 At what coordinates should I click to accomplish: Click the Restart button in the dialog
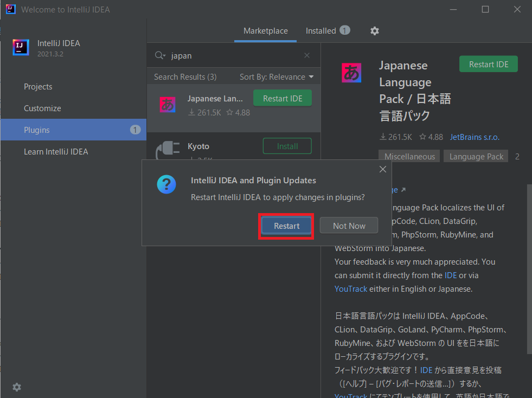(x=286, y=226)
